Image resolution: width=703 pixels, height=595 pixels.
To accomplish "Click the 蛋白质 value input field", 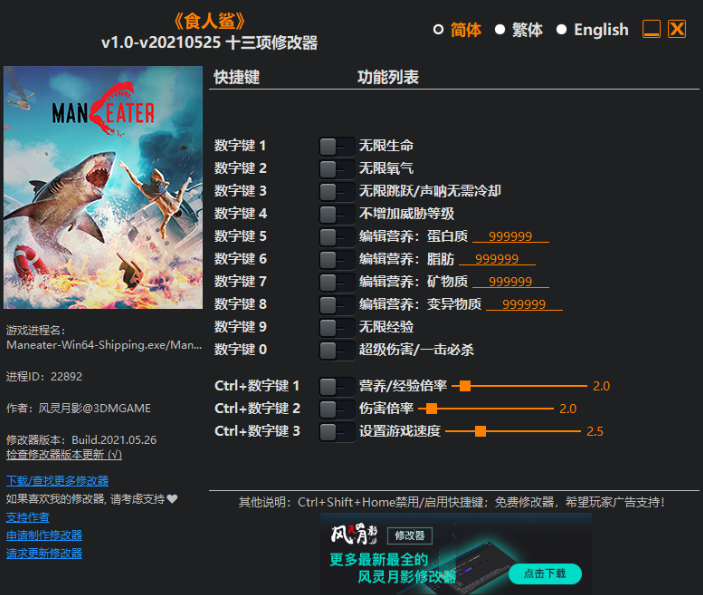I will [511, 236].
